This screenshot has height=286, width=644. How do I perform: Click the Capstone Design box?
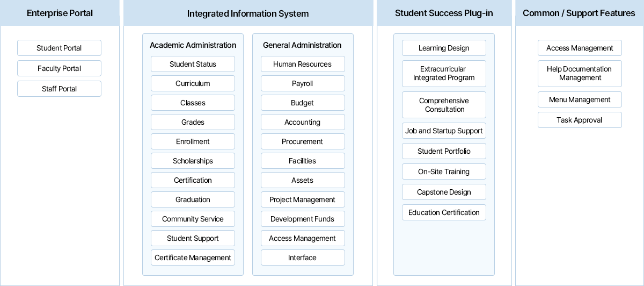[444, 192]
